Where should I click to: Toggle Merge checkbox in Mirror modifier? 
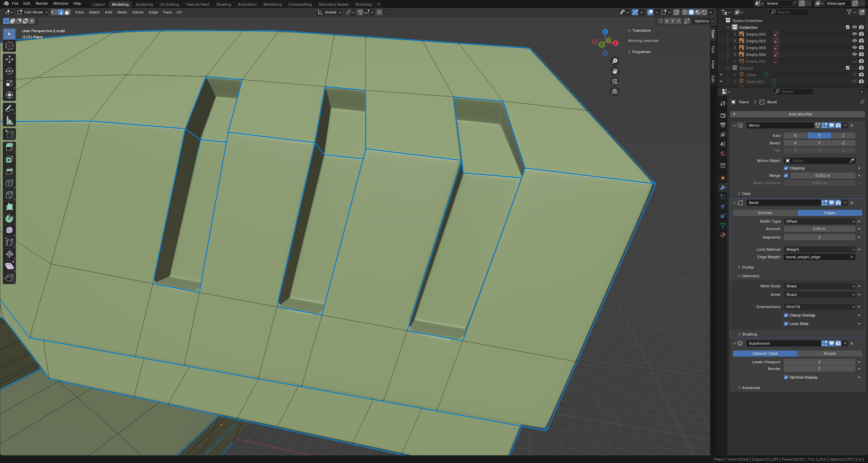tap(786, 176)
